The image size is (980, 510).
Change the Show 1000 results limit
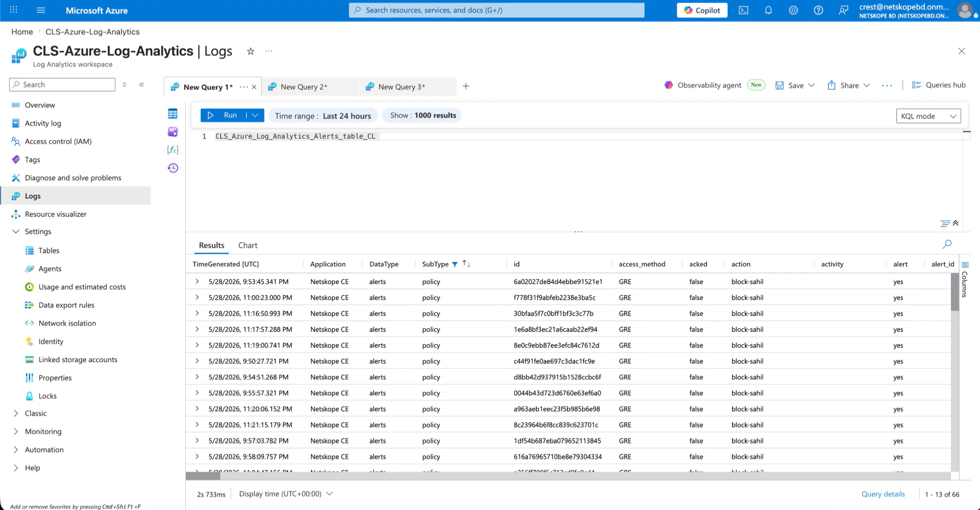point(423,115)
